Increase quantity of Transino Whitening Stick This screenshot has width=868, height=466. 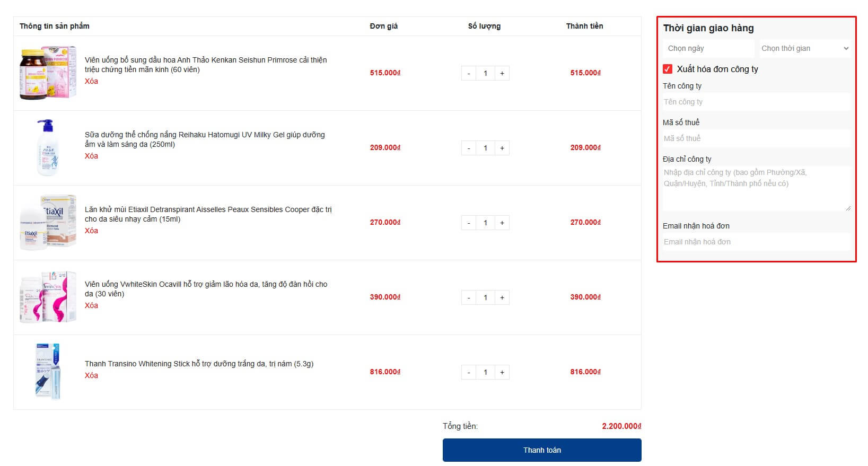pos(502,372)
